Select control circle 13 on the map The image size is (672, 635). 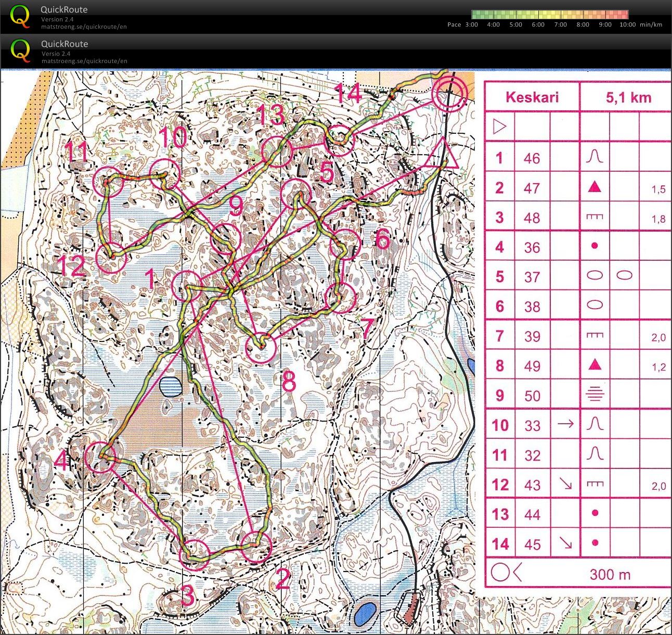(x=276, y=151)
